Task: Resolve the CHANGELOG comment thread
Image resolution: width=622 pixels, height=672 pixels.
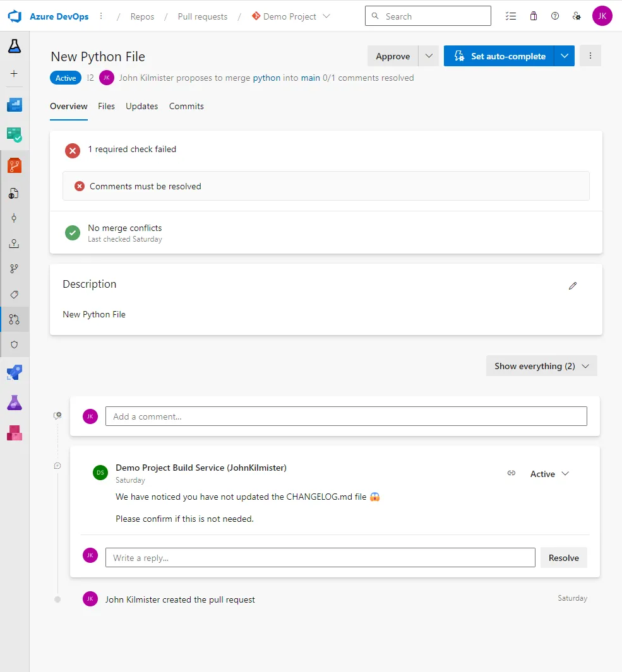Action: pyautogui.click(x=564, y=558)
